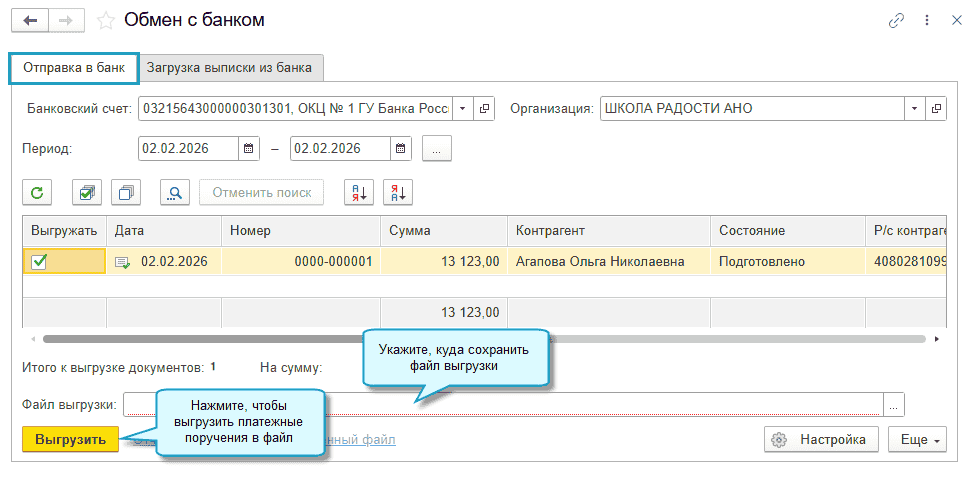975x479 pixels.
Task: Check all documents icon
Action: [x=87, y=192]
